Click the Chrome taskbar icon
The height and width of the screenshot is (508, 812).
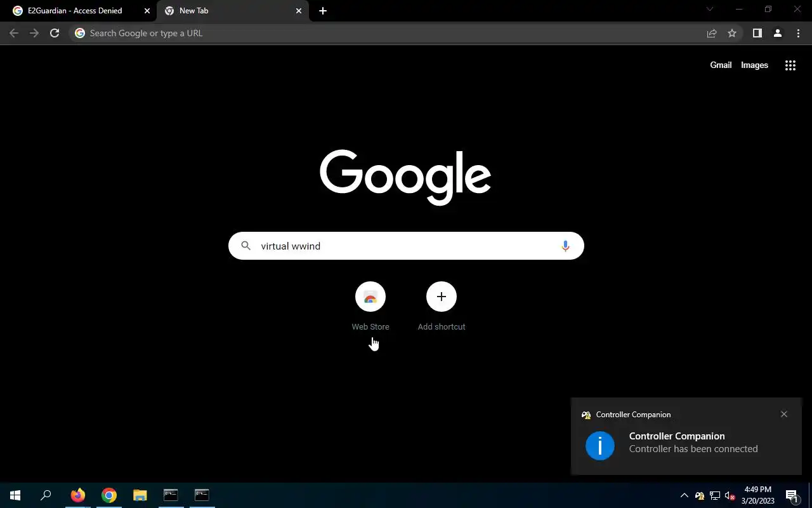[x=109, y=495]
